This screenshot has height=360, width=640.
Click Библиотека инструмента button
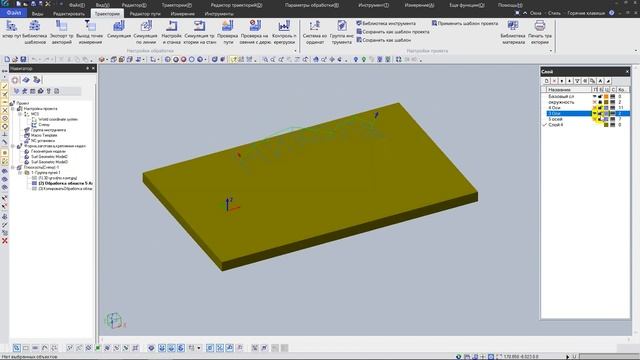click(x=386, y=24)
